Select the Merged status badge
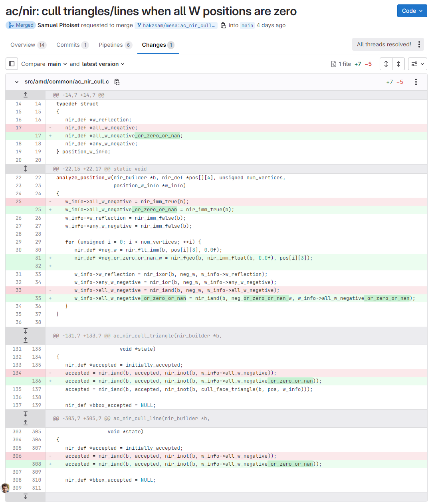The width and height of the screenshot is (430, 504). (20, 25)
